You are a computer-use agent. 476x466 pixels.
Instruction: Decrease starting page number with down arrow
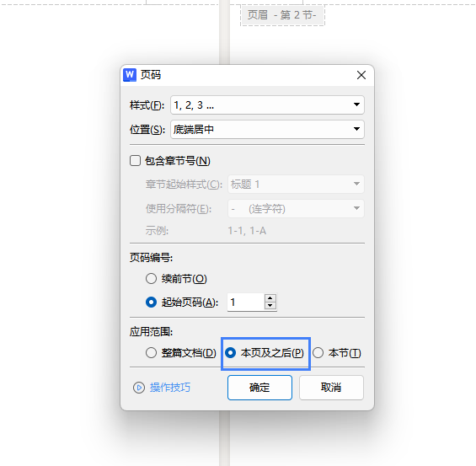pos(270,306)
